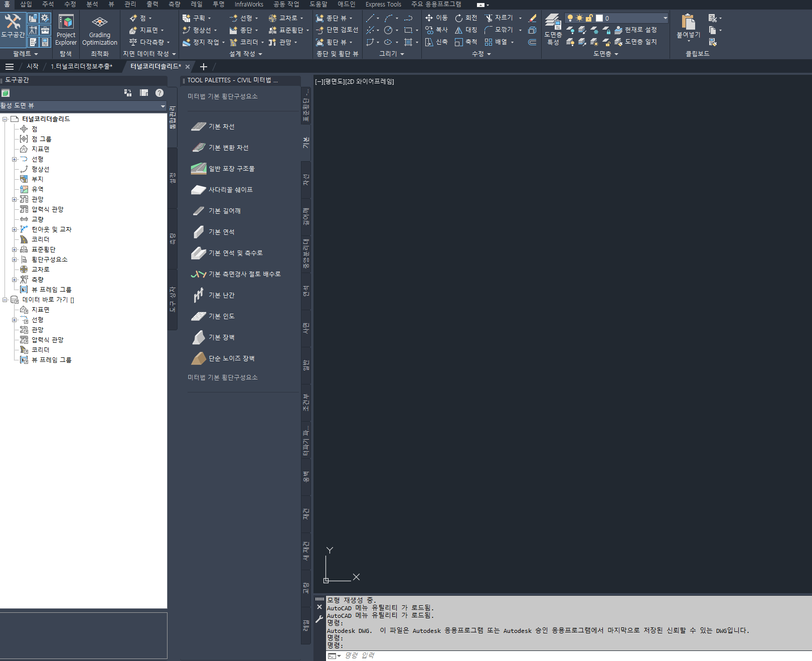Pick the 기본 난간 subassembly tool
Screen dimensions: 812x661
click(x=221, y=295)
